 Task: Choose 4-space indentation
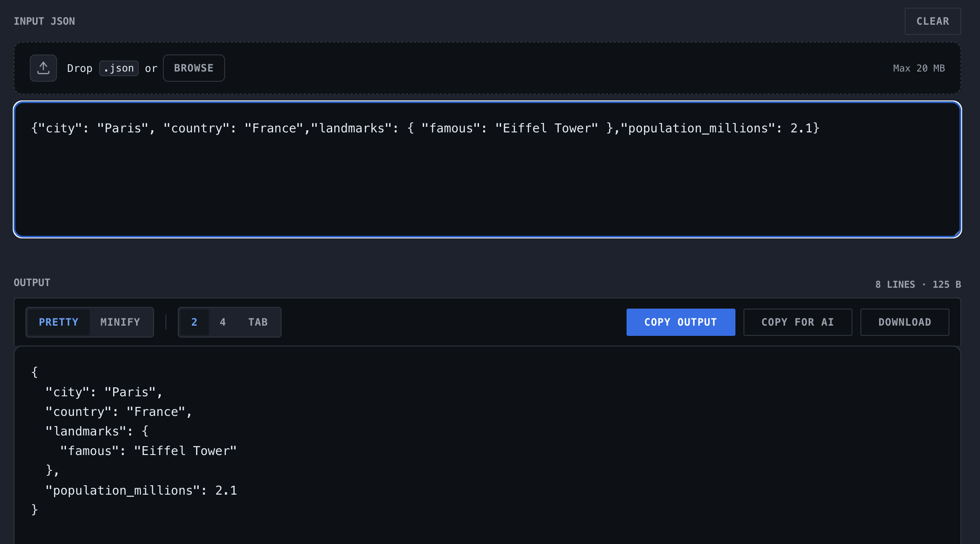coord(222,322)
